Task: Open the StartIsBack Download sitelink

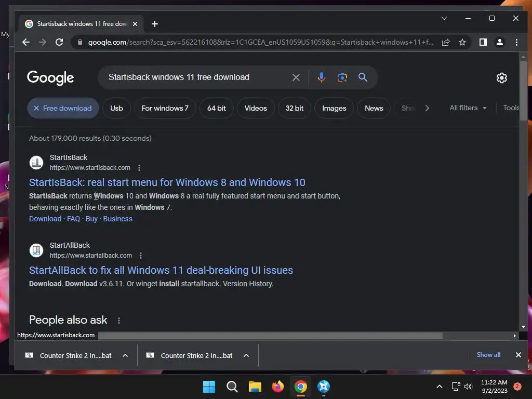Action: pos(45,219)
